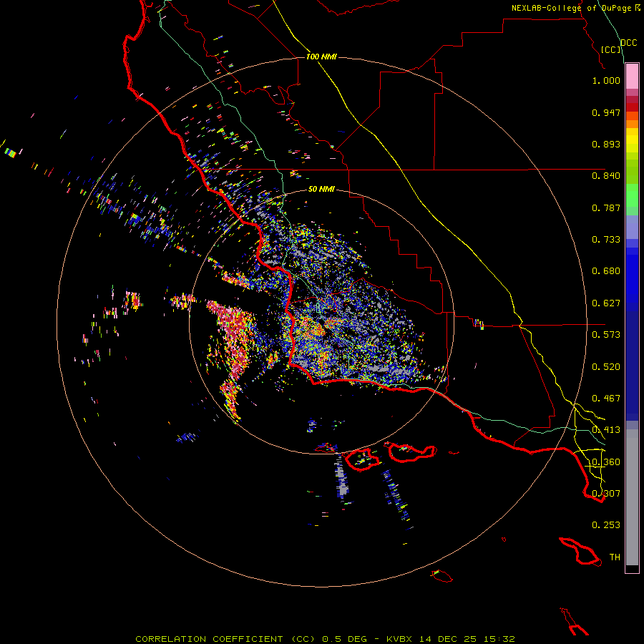The image size is (644, 644).
Task: Click the 0.680 scale value
Action: pyautogui.click(x=606, y=271)
